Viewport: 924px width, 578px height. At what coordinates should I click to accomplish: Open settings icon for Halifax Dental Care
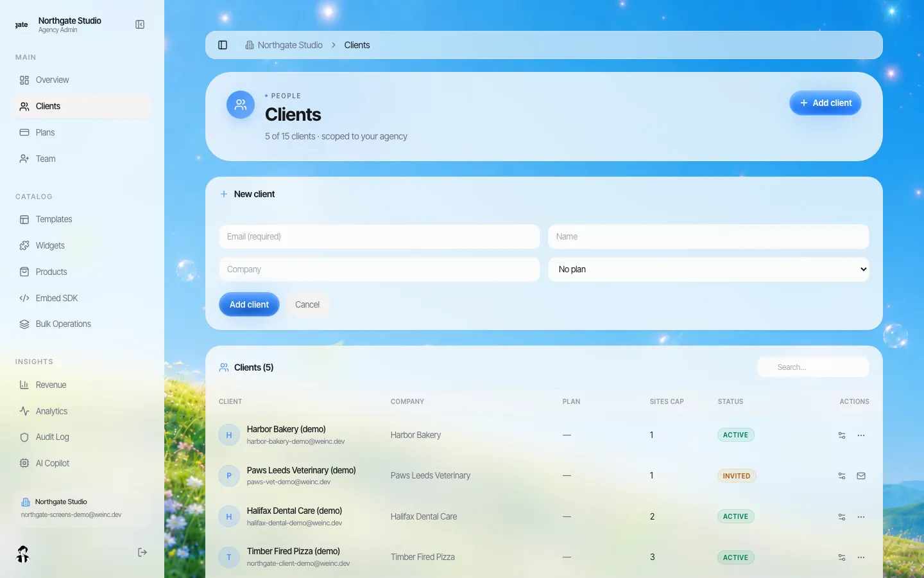click(x=842, y=517)
